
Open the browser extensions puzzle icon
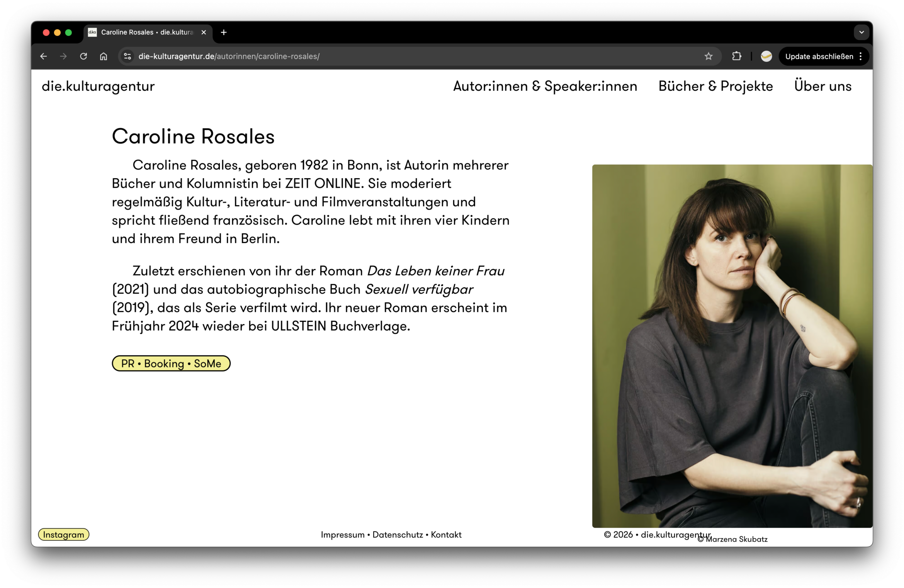[736, 56]
